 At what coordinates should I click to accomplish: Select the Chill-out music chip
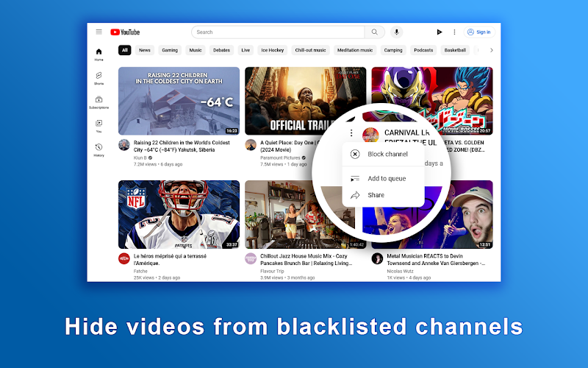point(310,50)
